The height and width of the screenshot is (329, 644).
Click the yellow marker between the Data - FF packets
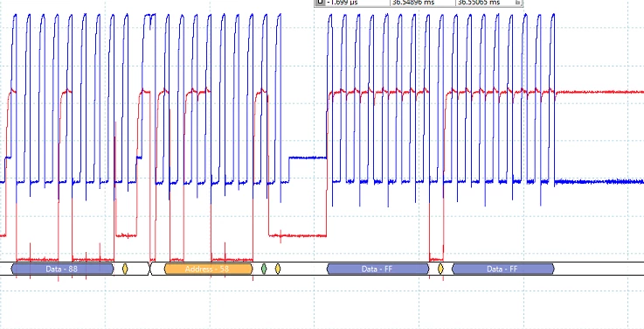[440, 269]
